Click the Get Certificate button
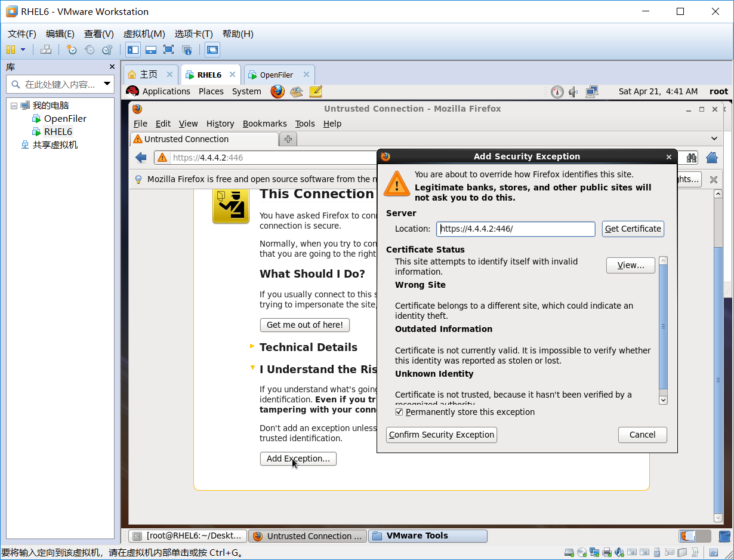This screenshot has height=560, width=734. pos(633,229)
